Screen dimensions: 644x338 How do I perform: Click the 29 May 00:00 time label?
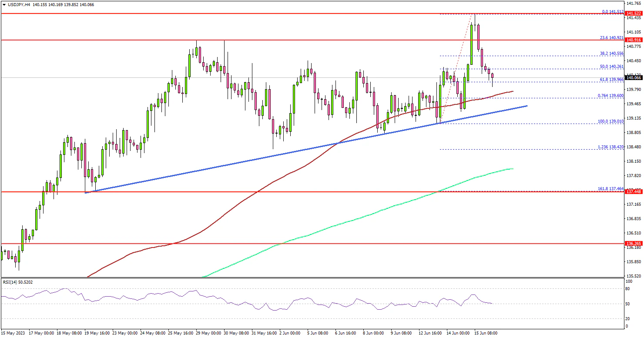click(208, 333)
